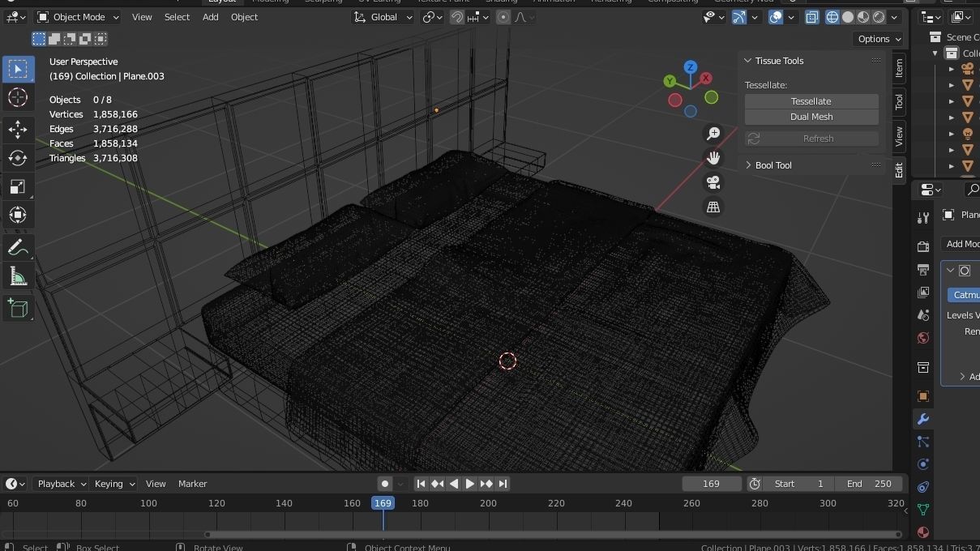Image resolution: width=980 pixels, height=551 pixels.
Task: Jump to the timeline start frame
Action: 421,484
